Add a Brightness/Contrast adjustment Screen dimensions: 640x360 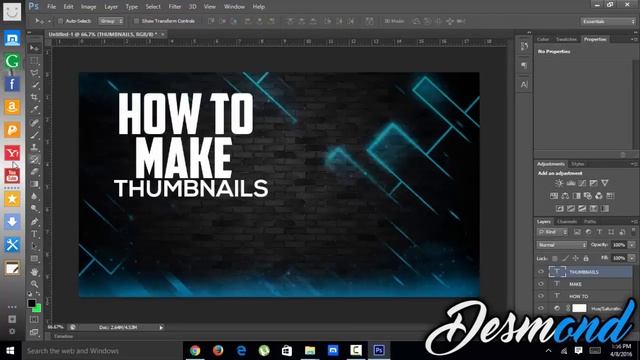tap(559, 183)
